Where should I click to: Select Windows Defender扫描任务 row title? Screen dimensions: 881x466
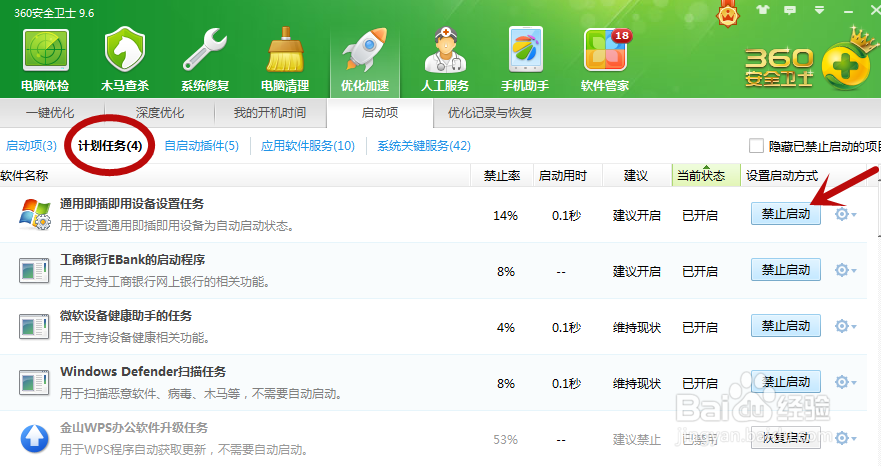143,372
